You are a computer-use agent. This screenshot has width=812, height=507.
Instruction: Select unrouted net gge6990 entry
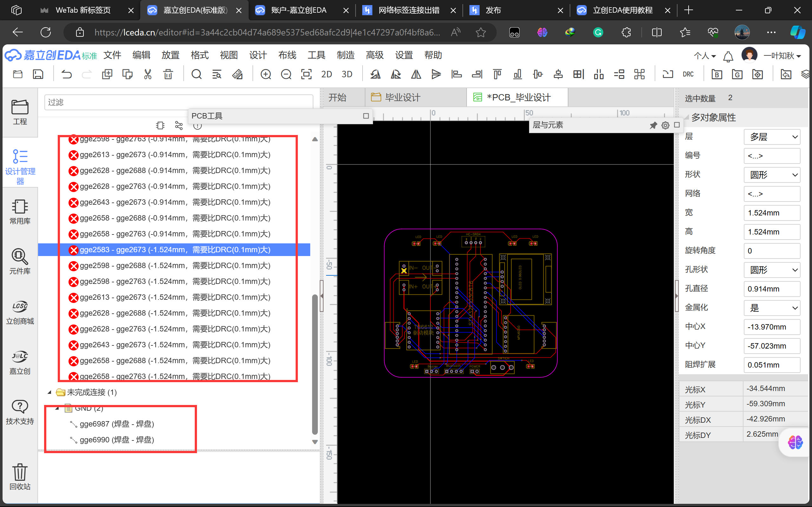pos(117,440)
